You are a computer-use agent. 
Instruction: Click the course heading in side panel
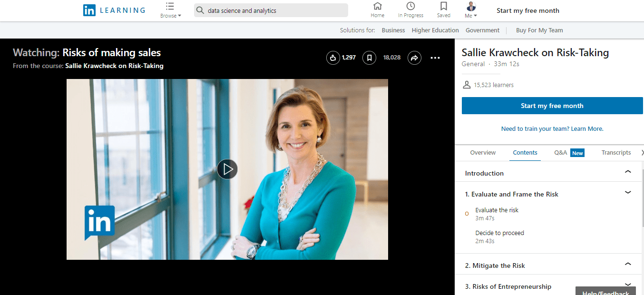535,52
